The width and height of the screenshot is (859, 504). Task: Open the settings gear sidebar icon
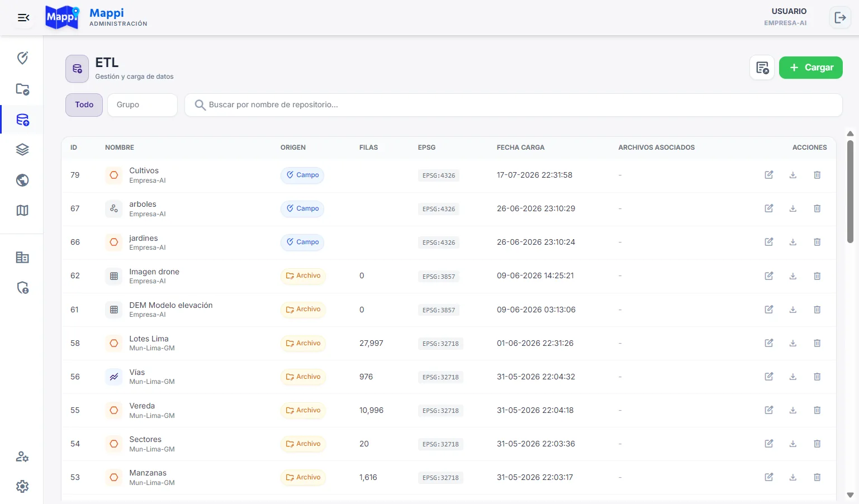coord(22,486)
